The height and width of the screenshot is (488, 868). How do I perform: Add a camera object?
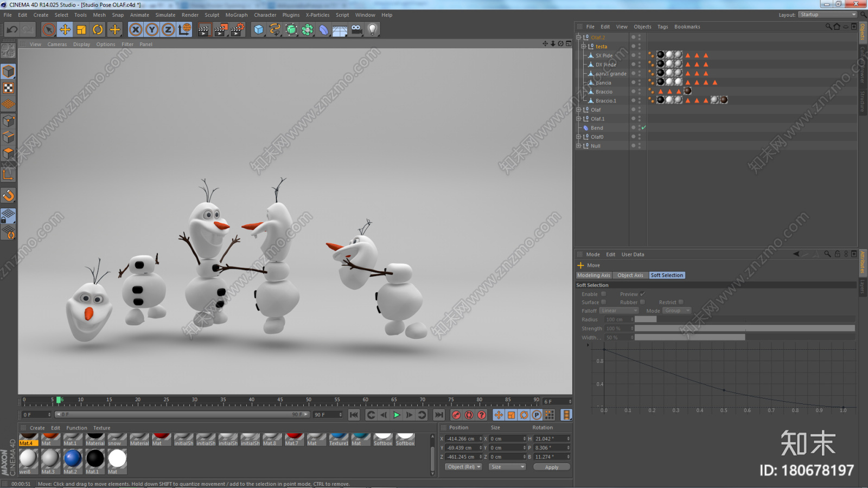[356, 29]
